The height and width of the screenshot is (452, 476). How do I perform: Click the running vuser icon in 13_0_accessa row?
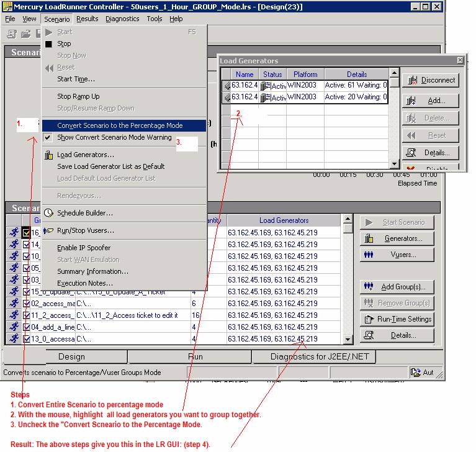point(14,338)
